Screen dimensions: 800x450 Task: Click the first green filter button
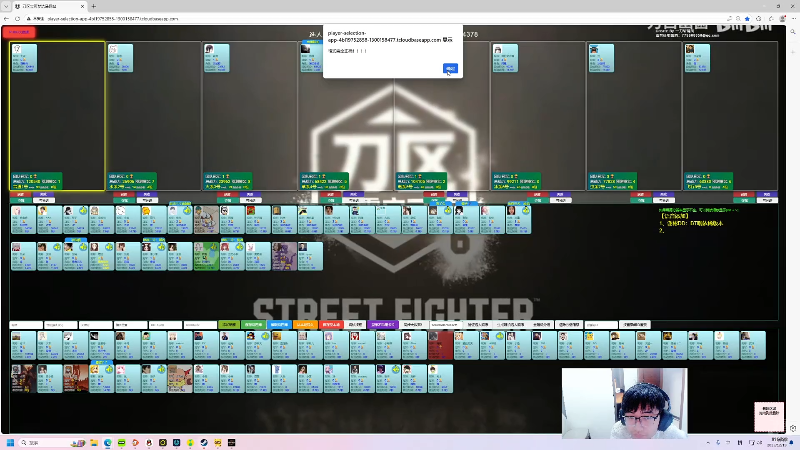pos(229,324)
